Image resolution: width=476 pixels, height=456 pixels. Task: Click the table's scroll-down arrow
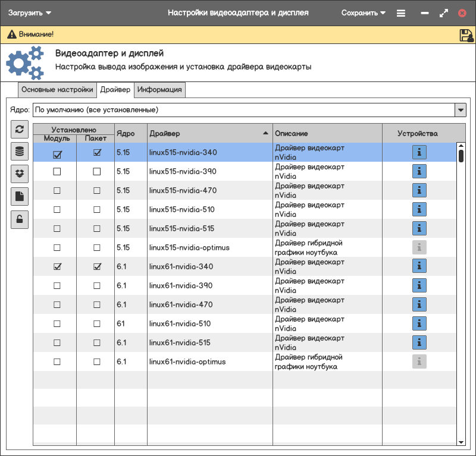tap(461, 442)
